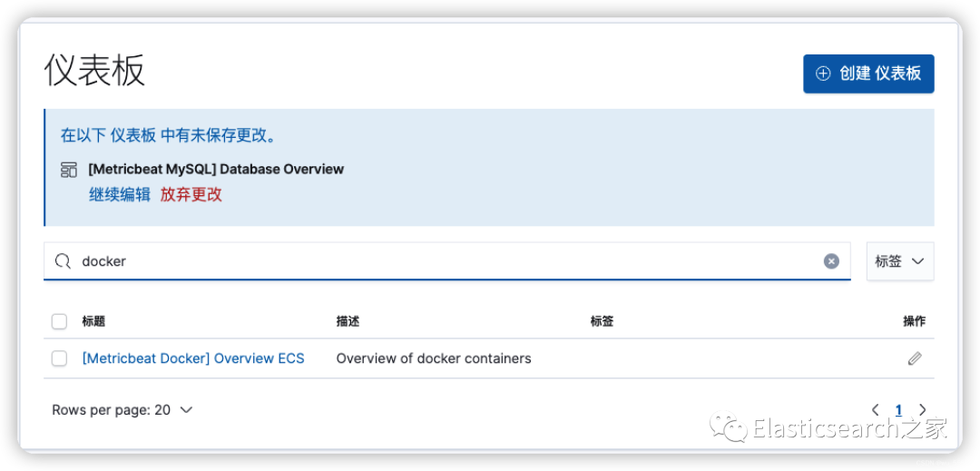Click the 标签 column header in the table
Image resolution: width=980 pixels, height=471 pixels.
point(602,321)
